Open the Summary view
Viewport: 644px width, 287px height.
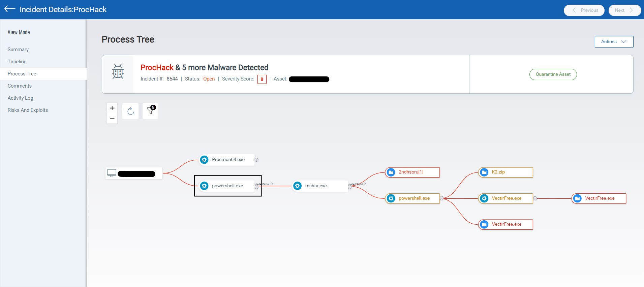point(18,50)
